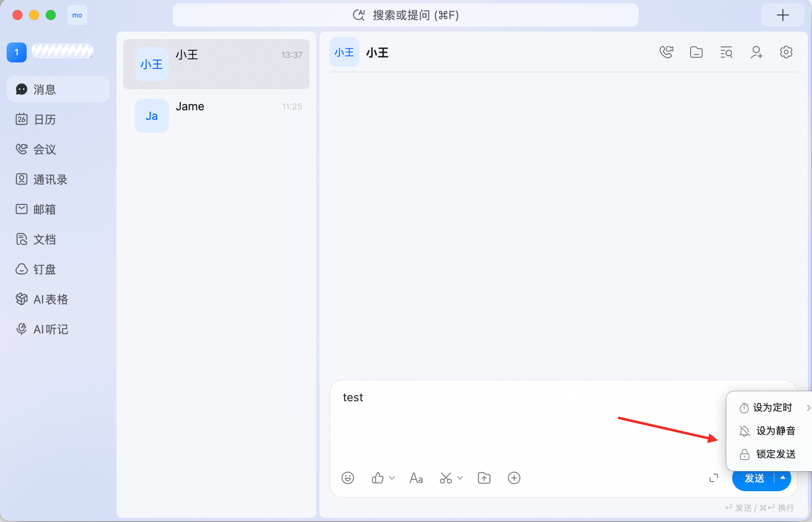
Task: Choose 锁定发送 from send menu
Action: (x=769, y=454)
